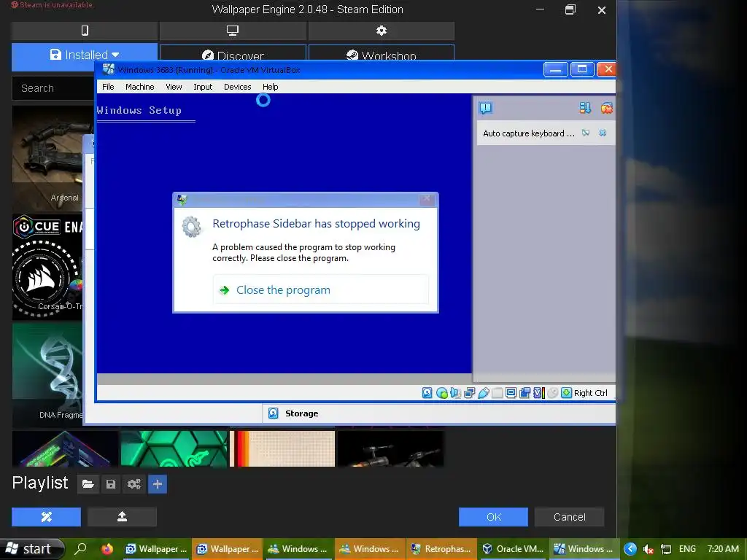Click Windows start button
The height and width of the screenshot is (560, 747).
point(31,548)
